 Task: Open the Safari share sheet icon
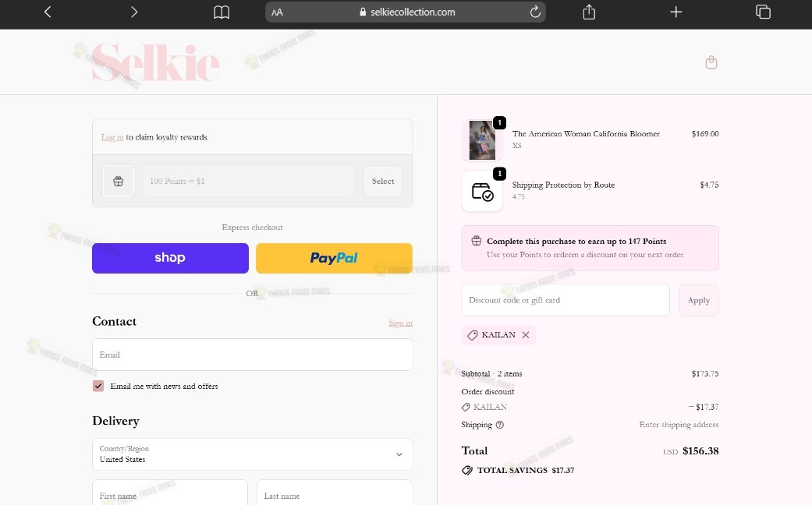pyautogui.click(x=589, y=12)
